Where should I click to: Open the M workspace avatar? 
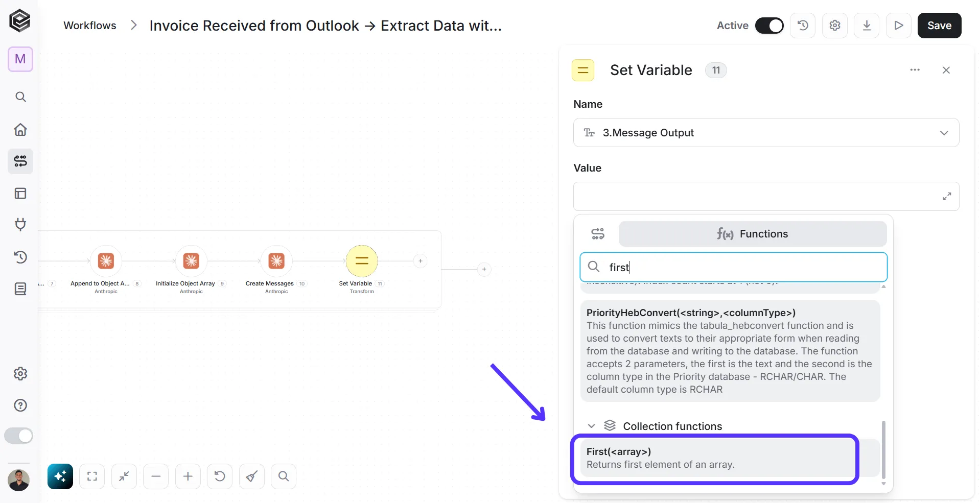pyautogui.click(x=20, y=59)
